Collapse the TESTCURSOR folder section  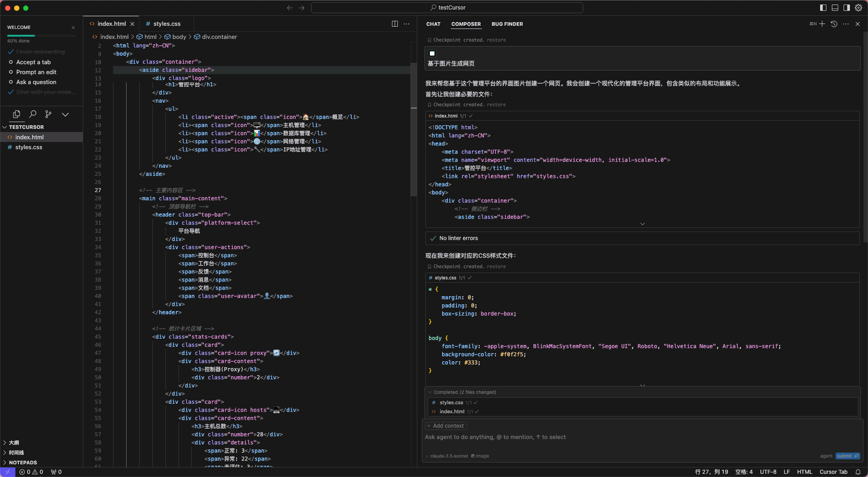click(x=26, y=127)
